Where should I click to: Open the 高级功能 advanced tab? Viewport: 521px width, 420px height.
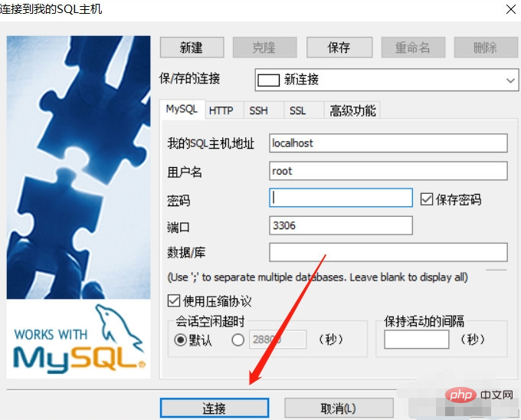(352, 110)
